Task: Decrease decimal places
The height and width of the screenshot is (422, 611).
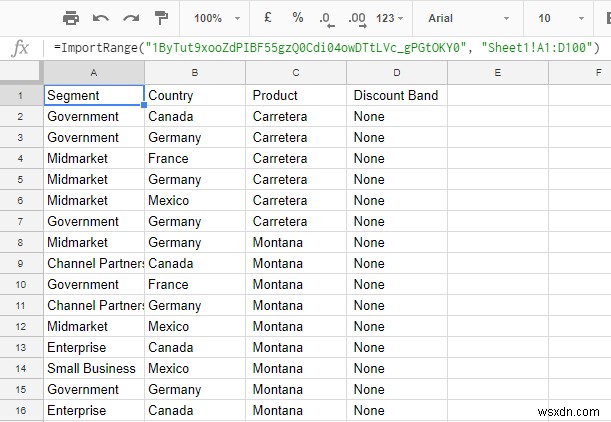Action: coord(327,18)
